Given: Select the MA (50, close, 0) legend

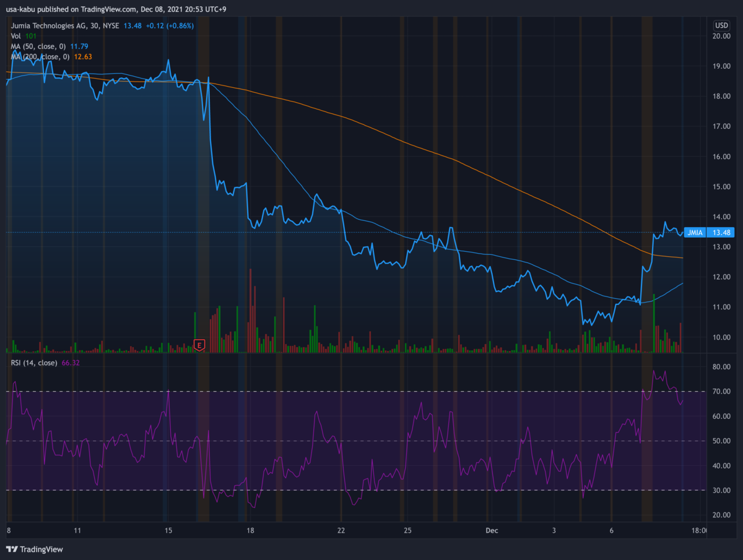Looking at the screenshot, I should pos(38,46).
